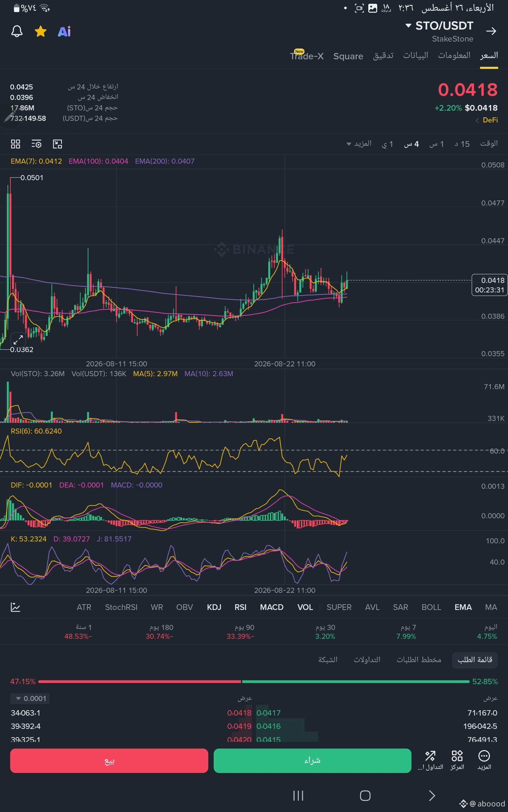Tap the chart drawing tools icon
This screenshot has height=812, width=508.
pyautogui.click(x=57, y=144)
